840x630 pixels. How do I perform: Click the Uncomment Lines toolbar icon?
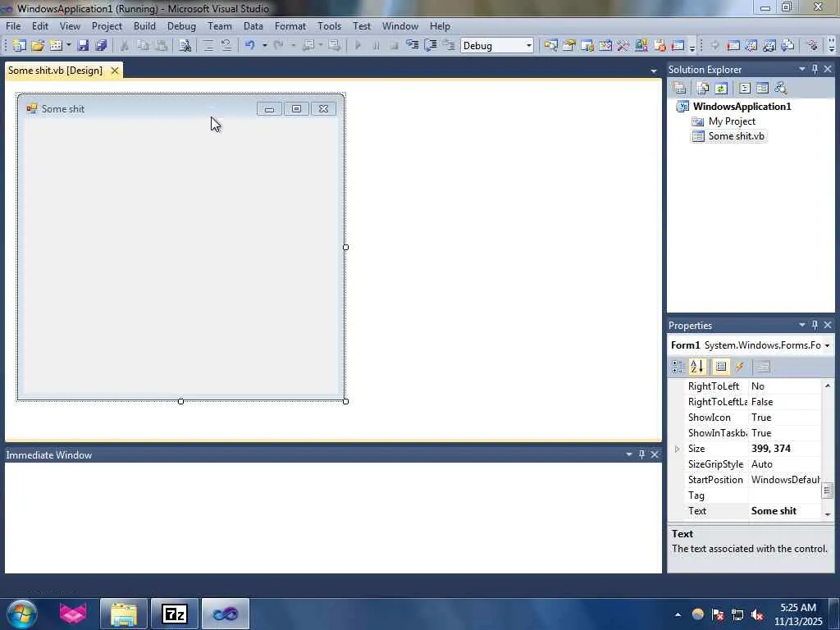[x=226, y=46]
